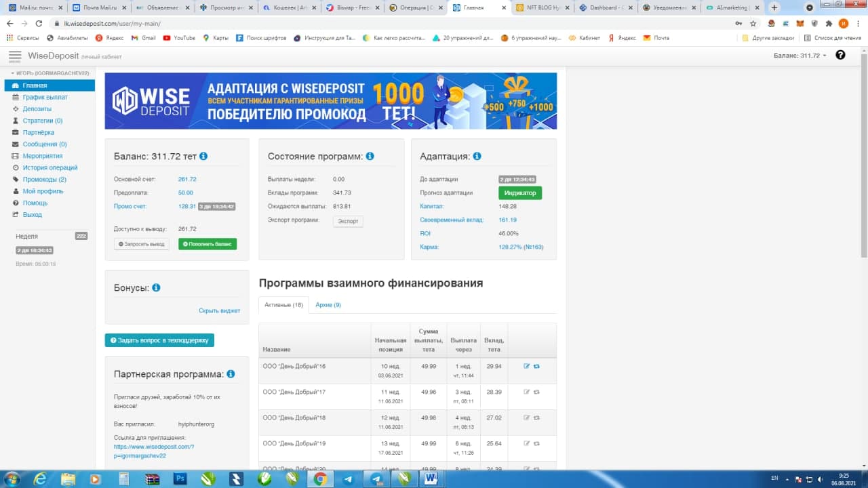Click info icon next to Баланс heading
This screenshot has height=488, width=868.
click(x=203, y=156)
